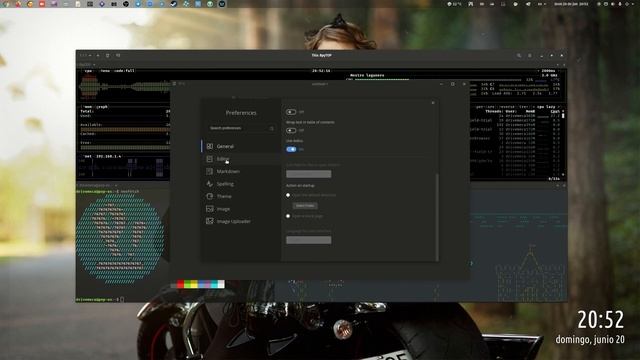Open the Spelling preferences section

pyautogui.click(x=241, y=184)
